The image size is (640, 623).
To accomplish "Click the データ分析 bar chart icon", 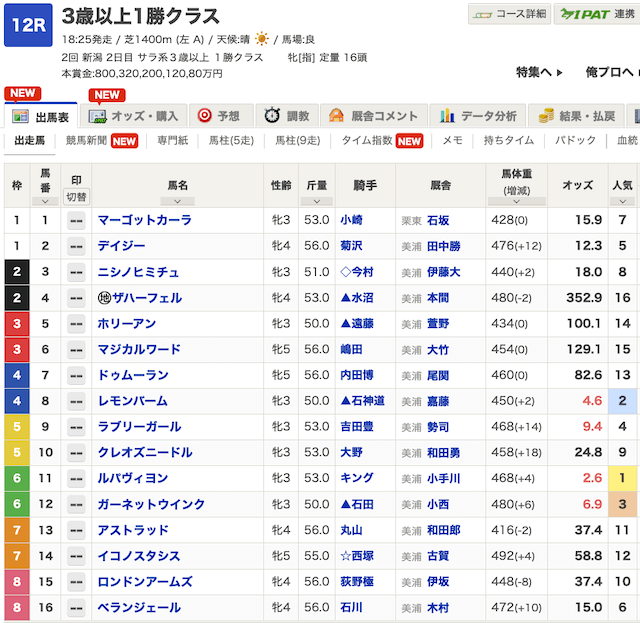I will 448,116.
